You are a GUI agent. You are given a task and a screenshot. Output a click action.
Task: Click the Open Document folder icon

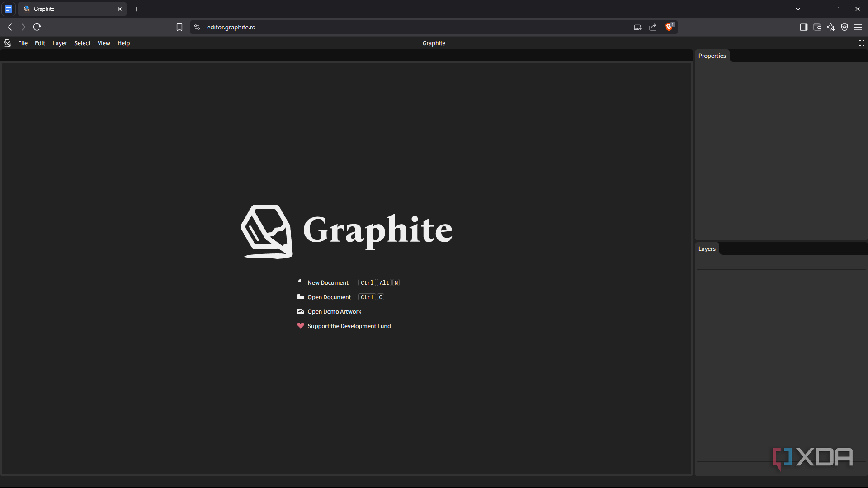click(x=301, y=297)
